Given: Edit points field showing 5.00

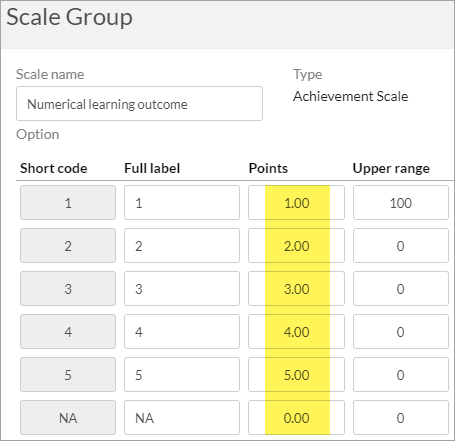Looking at the screenshot, I should 296,375.
